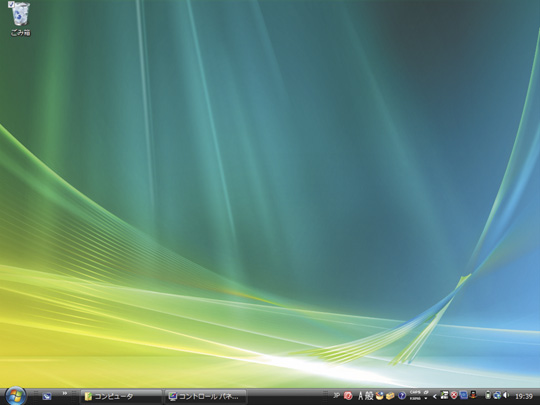Click the Windows Sidebar tray icon

tap(444, 395)
